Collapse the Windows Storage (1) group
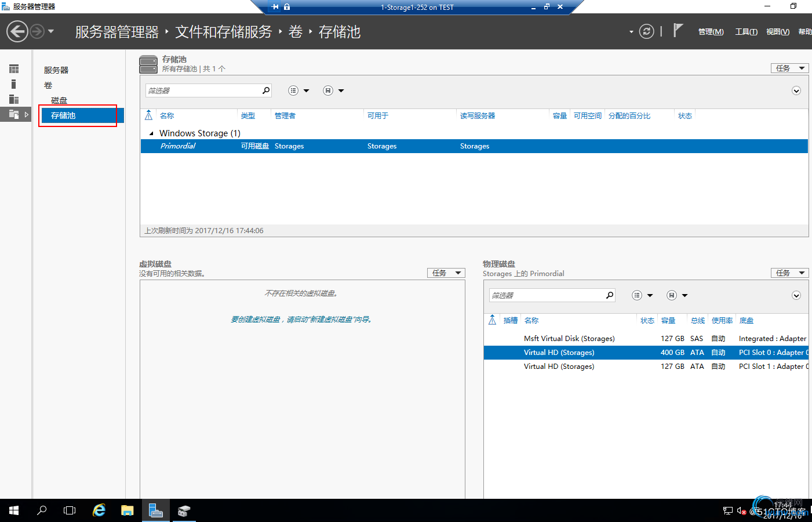Viewport: 812px width, 522px height. (151, 133)
